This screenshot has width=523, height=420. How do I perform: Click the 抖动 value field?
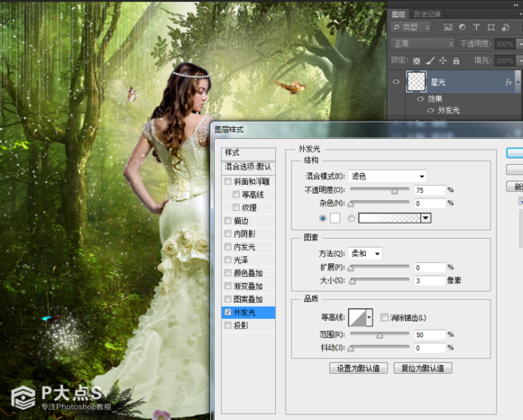[x=429, y=348]
